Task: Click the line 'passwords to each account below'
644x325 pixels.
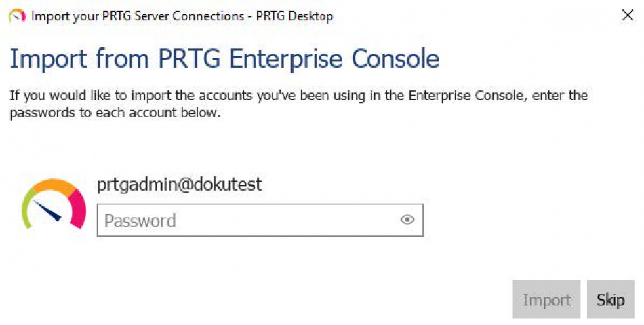Action: pos(115,113)
